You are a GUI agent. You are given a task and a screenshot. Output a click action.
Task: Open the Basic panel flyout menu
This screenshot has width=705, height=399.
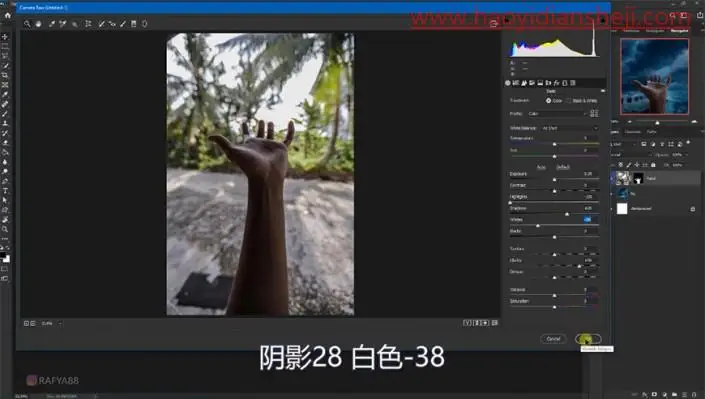[x=602, y=91]
